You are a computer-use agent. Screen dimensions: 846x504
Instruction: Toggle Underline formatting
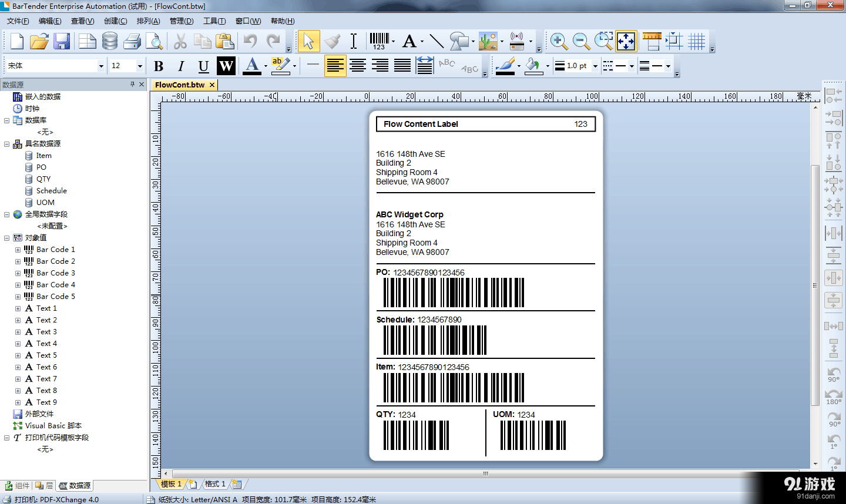pyautogui.click(x=203, y=66)
